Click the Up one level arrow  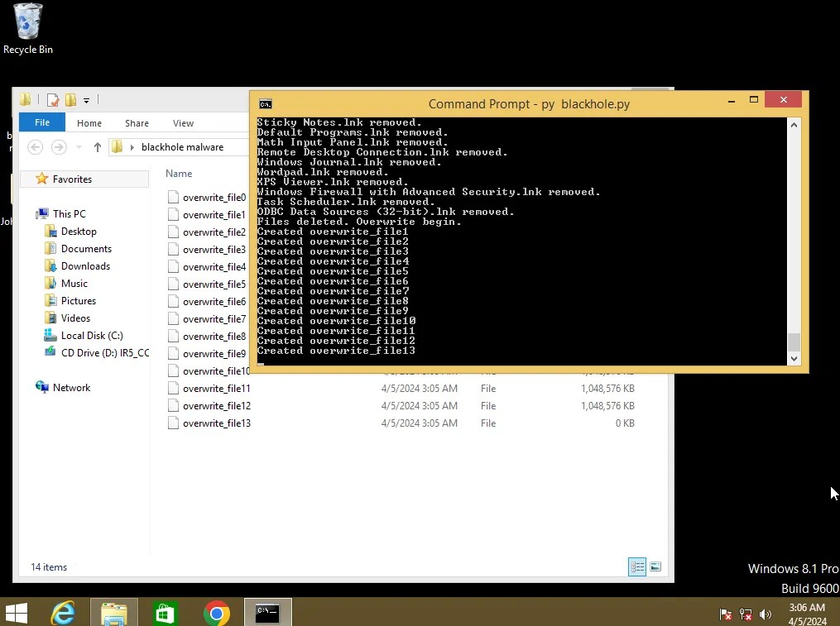tap(98, 147)
